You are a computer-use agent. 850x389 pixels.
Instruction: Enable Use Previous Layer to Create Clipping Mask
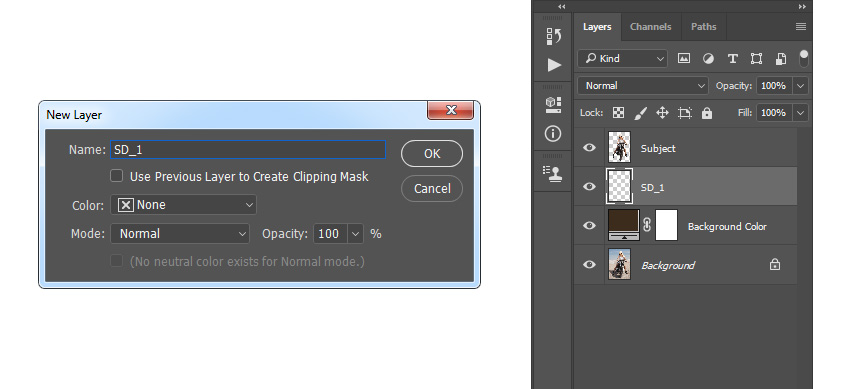click(x=117, y=176)
